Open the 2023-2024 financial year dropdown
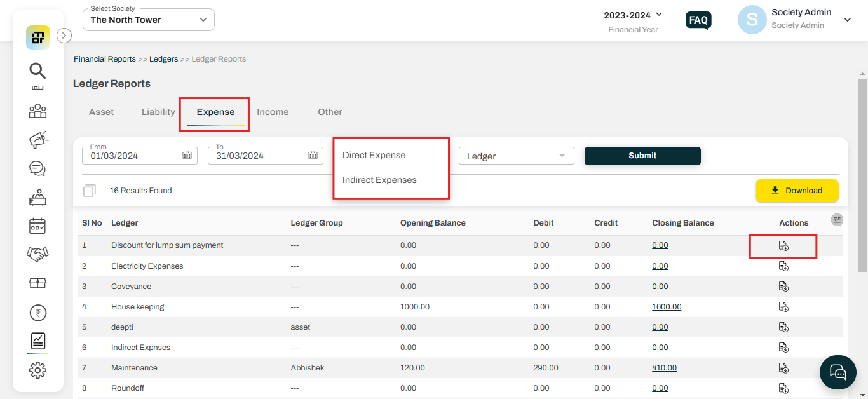Image resolution: width=868 pixels, height=399 pixels. click(633, 15)
